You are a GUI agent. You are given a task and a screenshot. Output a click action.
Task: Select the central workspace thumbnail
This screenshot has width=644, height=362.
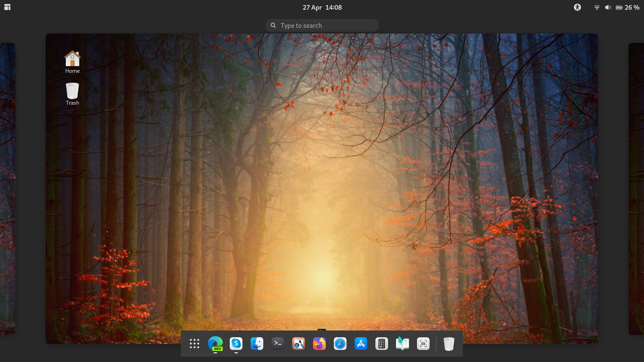[322, 188]
